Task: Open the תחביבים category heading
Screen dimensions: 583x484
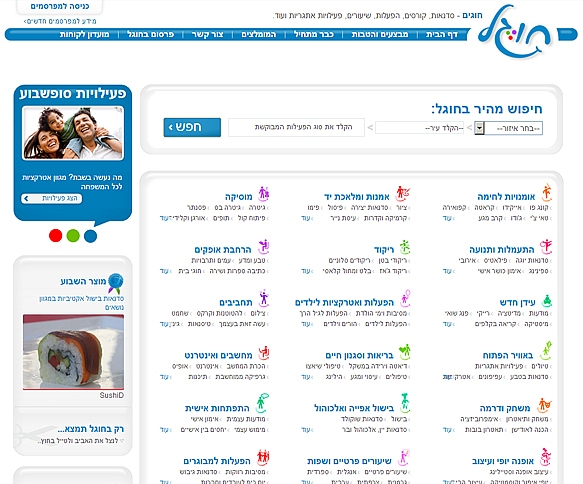Action: pos(236,302)
